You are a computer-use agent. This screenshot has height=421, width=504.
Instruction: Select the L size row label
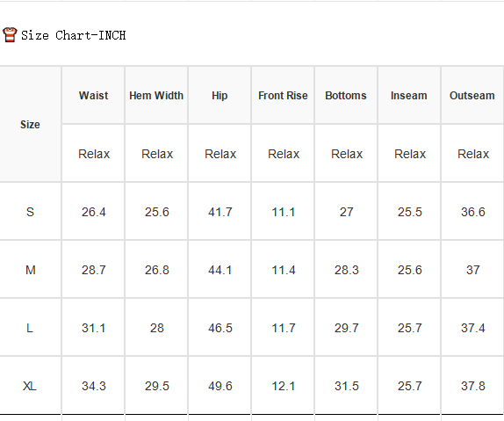coord(30,328)
